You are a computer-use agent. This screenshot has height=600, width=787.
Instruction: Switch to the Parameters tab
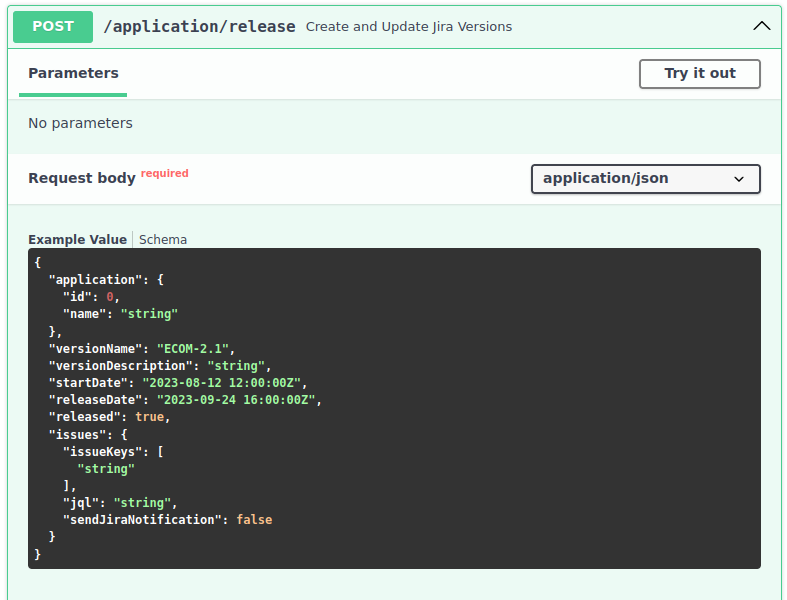[73, 73]
